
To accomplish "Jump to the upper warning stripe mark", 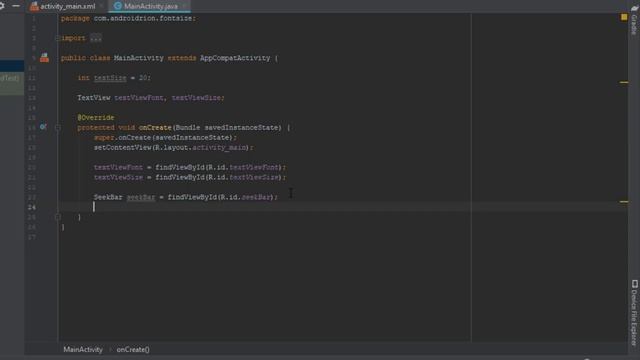I will 624,82.
